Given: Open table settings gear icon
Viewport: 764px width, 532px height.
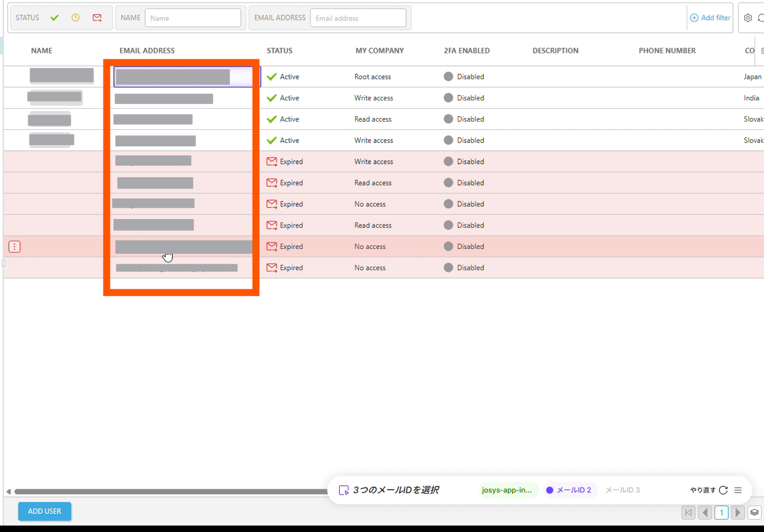Looking at the screenshot, I should [x=748, y=18].
